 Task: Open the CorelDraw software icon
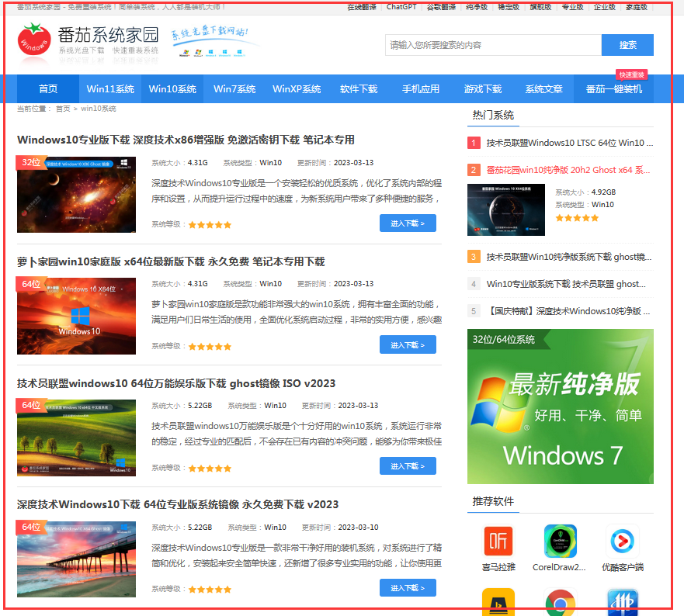point(559,540)
